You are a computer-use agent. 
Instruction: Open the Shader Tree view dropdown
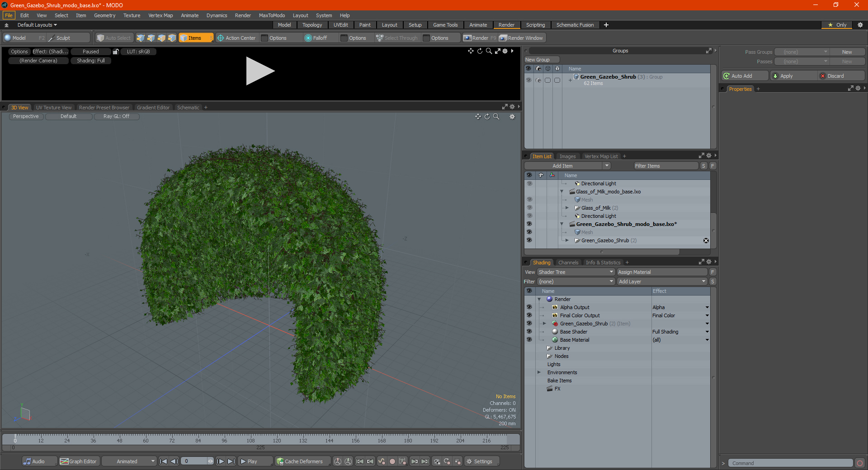tap(576, 272)
